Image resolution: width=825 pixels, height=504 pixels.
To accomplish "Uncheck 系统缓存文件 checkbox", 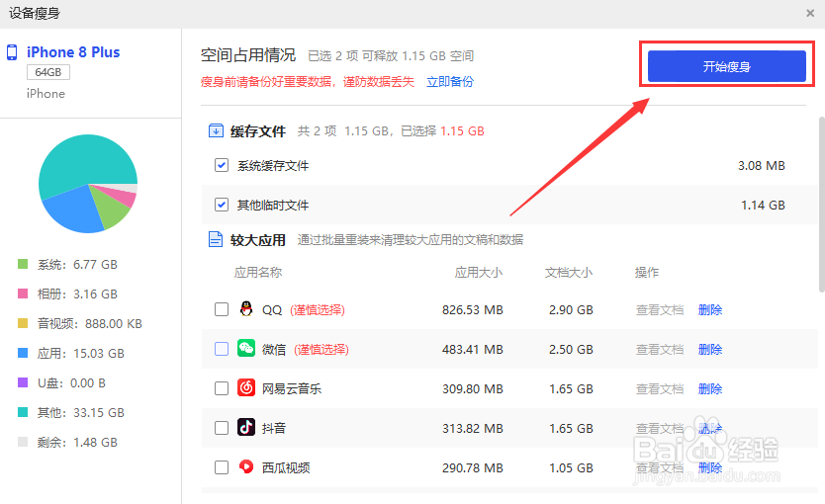I will (222, 166).
